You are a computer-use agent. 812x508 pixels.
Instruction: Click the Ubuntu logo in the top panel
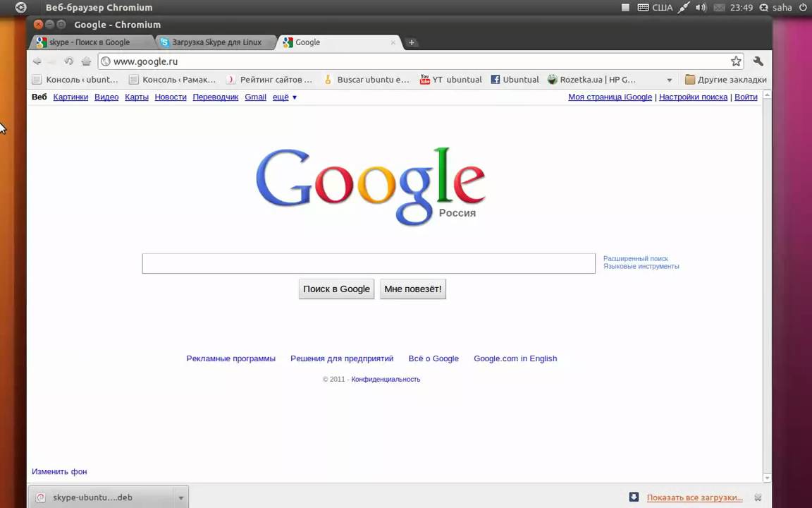[20, 7]
